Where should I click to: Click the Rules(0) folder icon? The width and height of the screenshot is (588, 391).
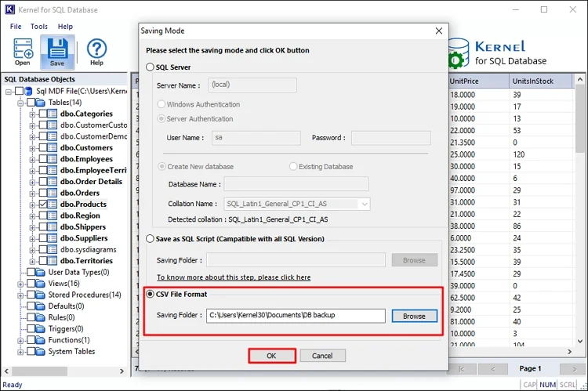coord(40,317)
